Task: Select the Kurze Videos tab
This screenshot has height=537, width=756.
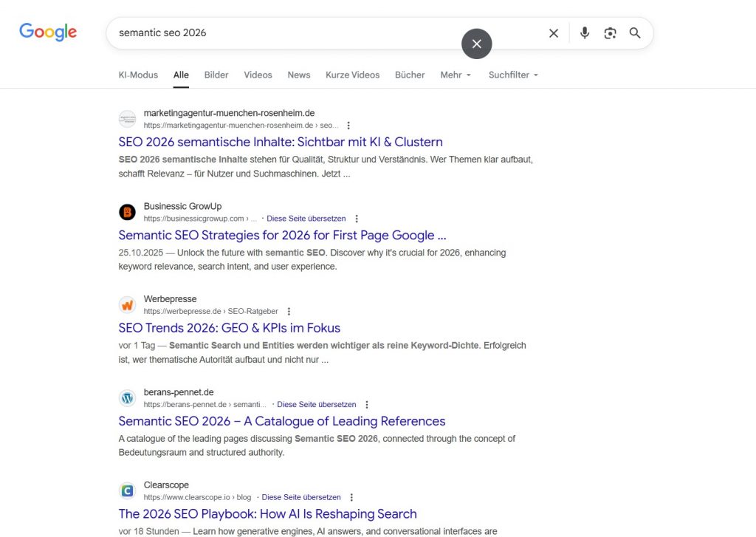Action: 352,75
